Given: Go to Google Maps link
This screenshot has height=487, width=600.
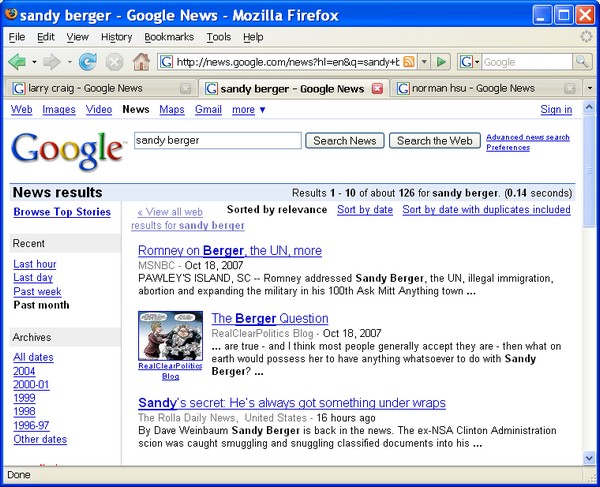Looking at the screenshot, I should coord(172,110).
